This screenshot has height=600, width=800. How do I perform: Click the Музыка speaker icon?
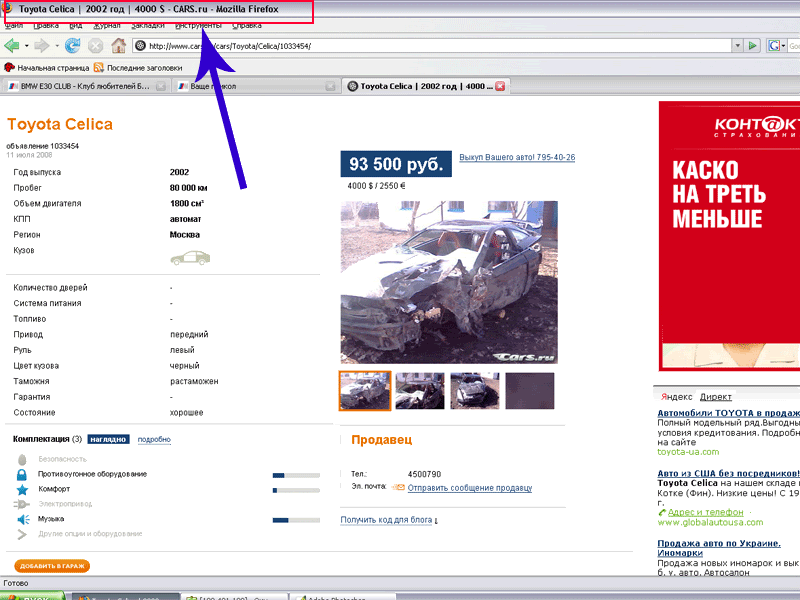pyautogui.click(x=23, y=519)
